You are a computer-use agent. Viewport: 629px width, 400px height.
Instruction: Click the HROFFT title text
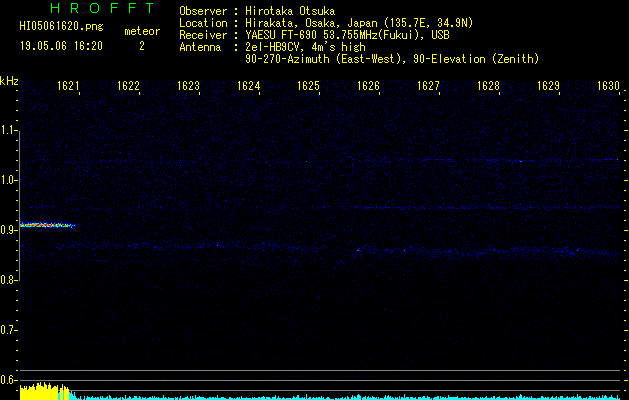102,8
